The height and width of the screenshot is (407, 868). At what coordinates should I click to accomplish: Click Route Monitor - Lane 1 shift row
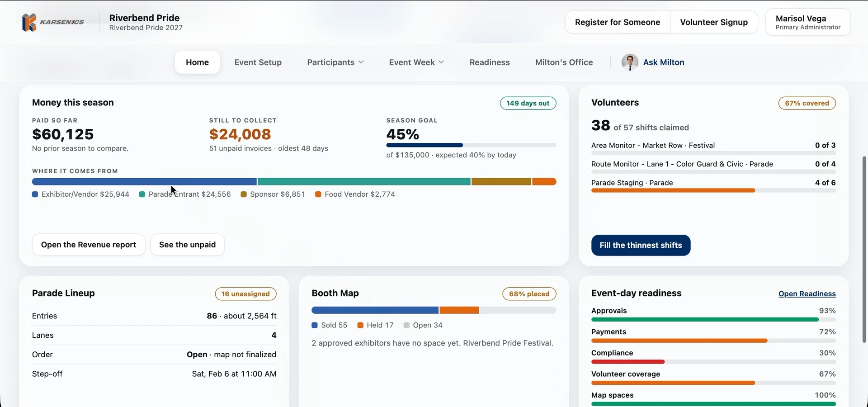[x=713, y=167]
